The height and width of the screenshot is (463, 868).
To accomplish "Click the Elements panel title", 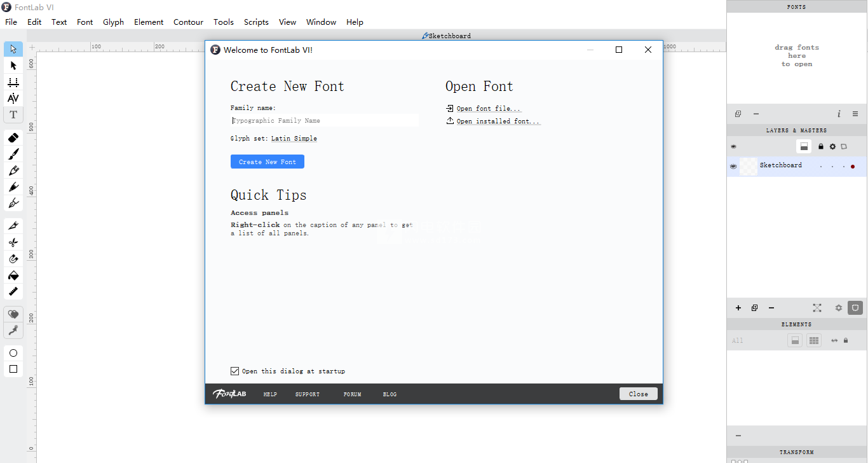I will 797,324.
